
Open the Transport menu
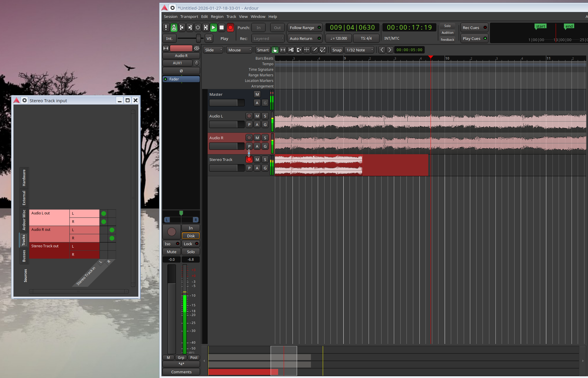coord(189,17)
